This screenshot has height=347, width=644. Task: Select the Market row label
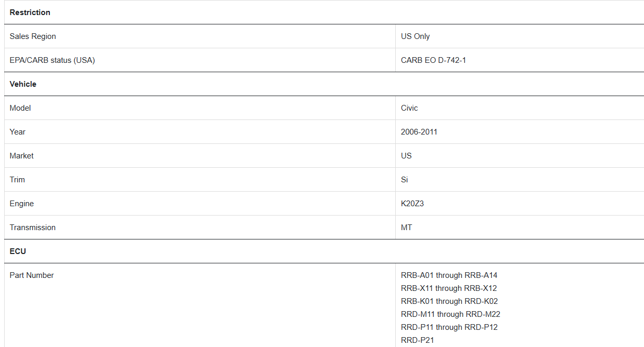(22, 156)
